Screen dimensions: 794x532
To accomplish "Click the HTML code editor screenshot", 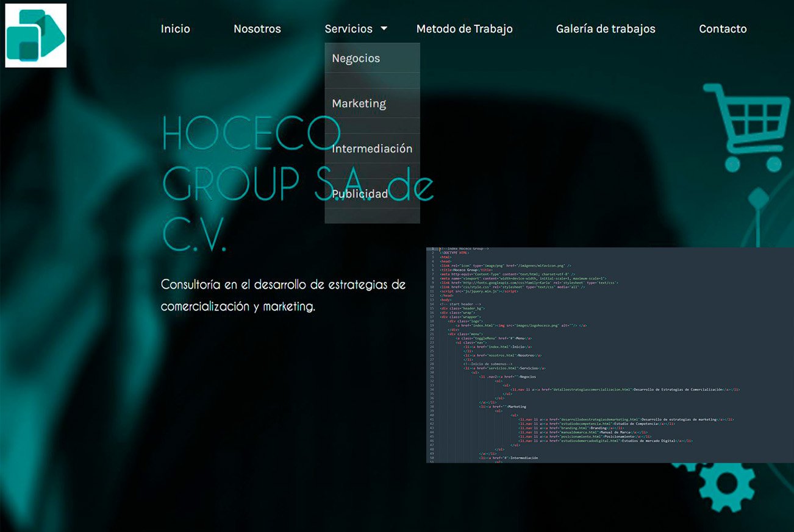I will (x=610, y=355).
